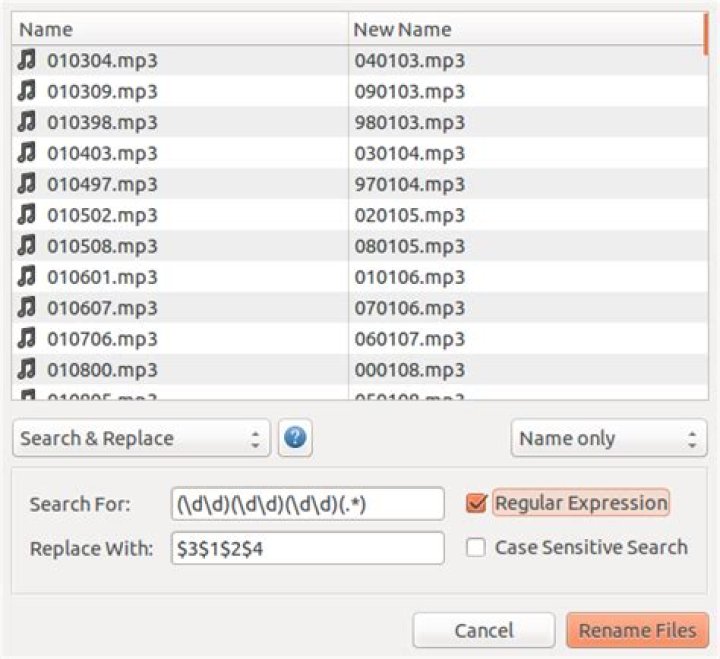The height and width of the screenshot is (659, 720).
Task: Open the Search & Replace mode dropdown
Action: pyautogui.click(x=141, y=438)
